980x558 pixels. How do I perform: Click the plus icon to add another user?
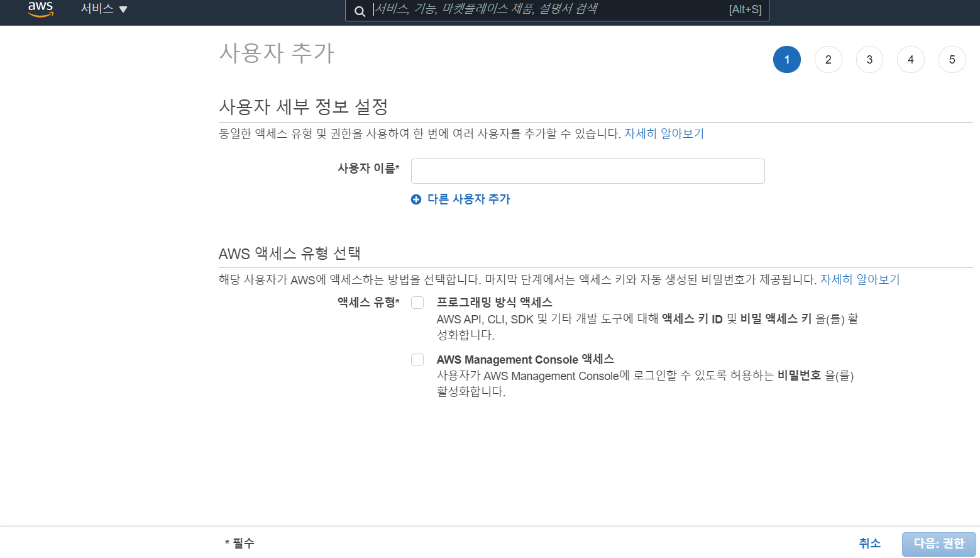[416, 199]
